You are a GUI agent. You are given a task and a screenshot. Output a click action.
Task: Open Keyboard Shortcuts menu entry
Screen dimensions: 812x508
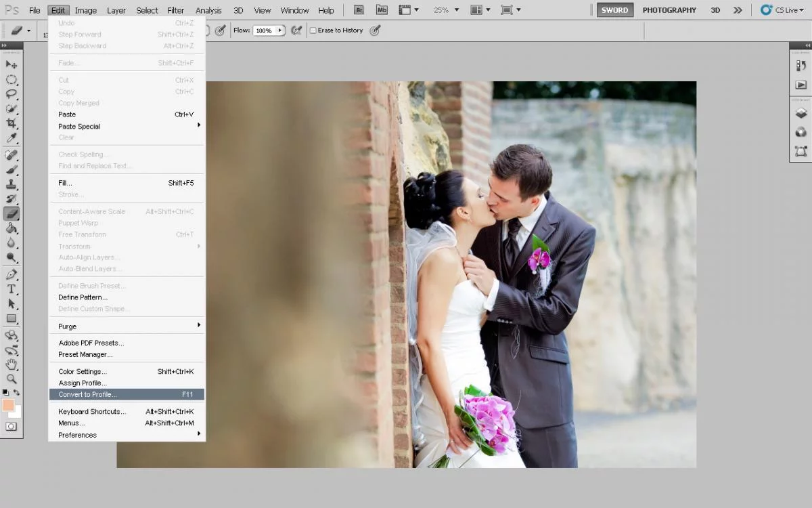pos(127,411)
